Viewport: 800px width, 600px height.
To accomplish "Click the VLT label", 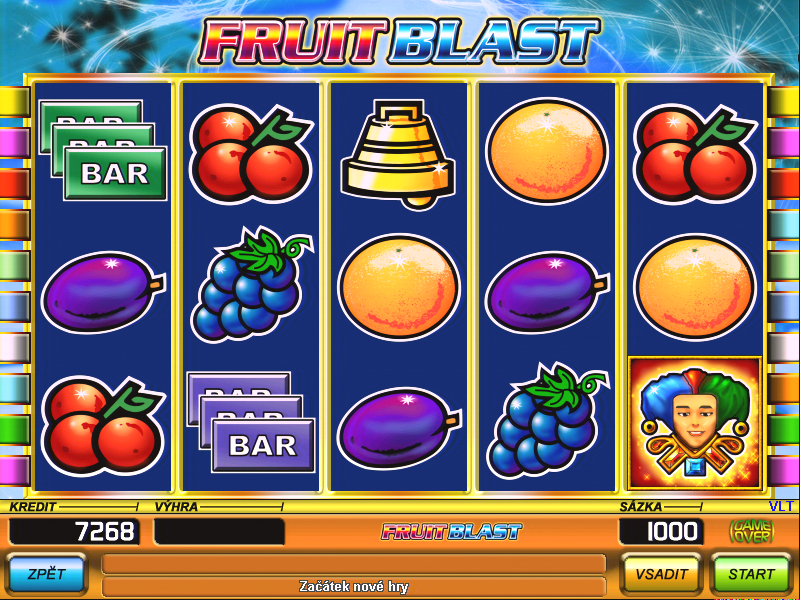I will point(781,506).
